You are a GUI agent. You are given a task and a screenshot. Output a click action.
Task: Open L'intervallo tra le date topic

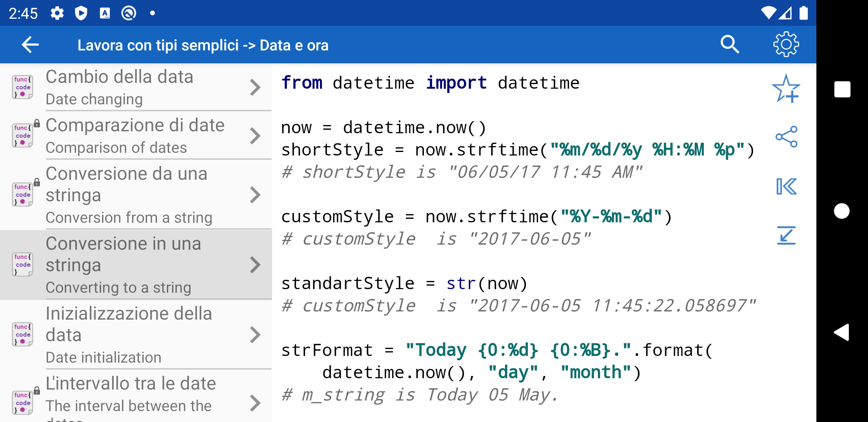[136, 396]
